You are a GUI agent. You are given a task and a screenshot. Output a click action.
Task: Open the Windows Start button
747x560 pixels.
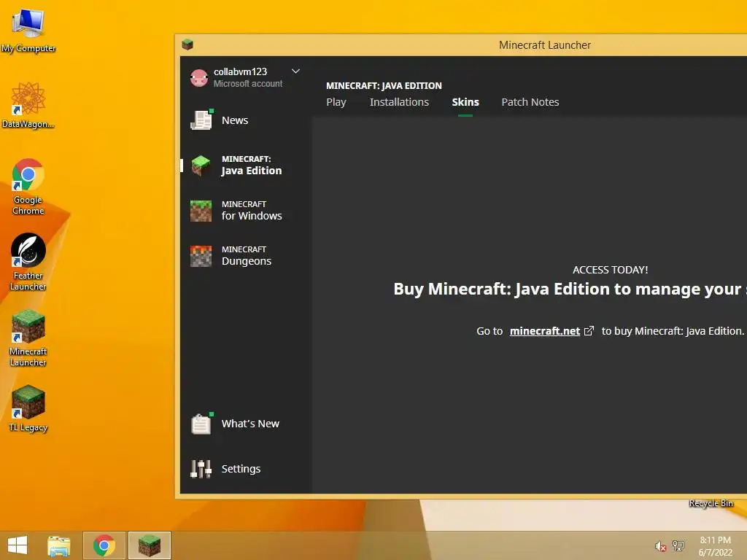tap(18, 545)
